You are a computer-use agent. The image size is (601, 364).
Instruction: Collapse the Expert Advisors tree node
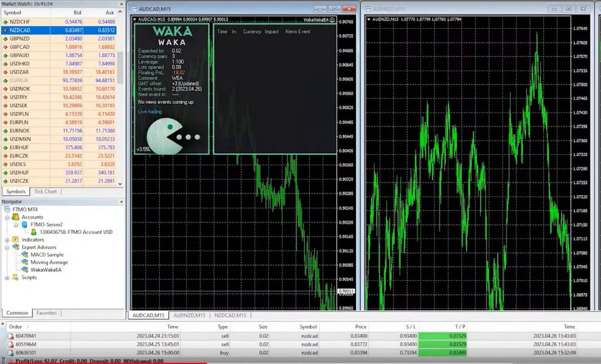coord(7,247)
